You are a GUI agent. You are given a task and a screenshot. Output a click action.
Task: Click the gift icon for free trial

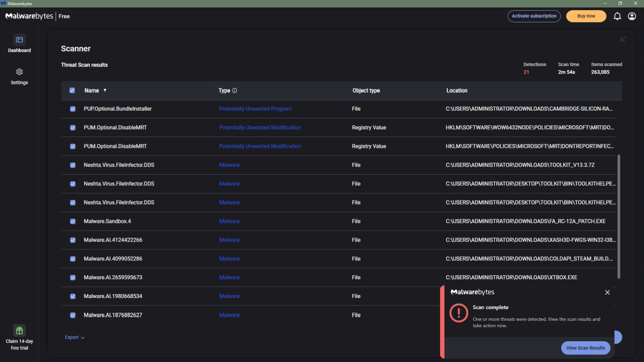coord(19,331)
